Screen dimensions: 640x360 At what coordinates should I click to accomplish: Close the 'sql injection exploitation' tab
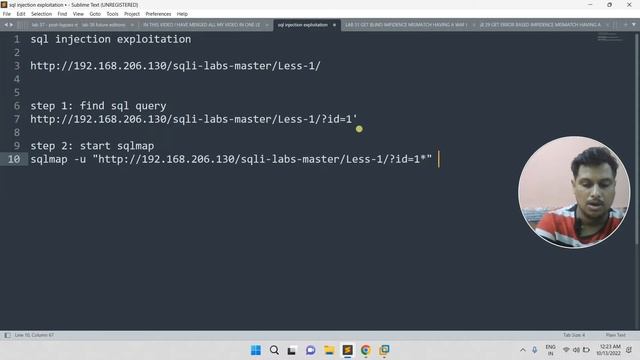pos(334,25)
